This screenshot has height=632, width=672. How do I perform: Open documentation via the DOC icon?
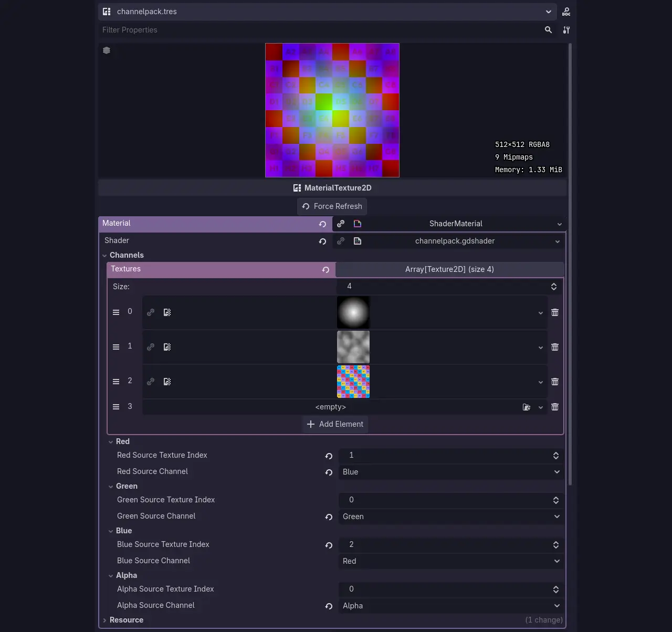click(x=566, y=12)
